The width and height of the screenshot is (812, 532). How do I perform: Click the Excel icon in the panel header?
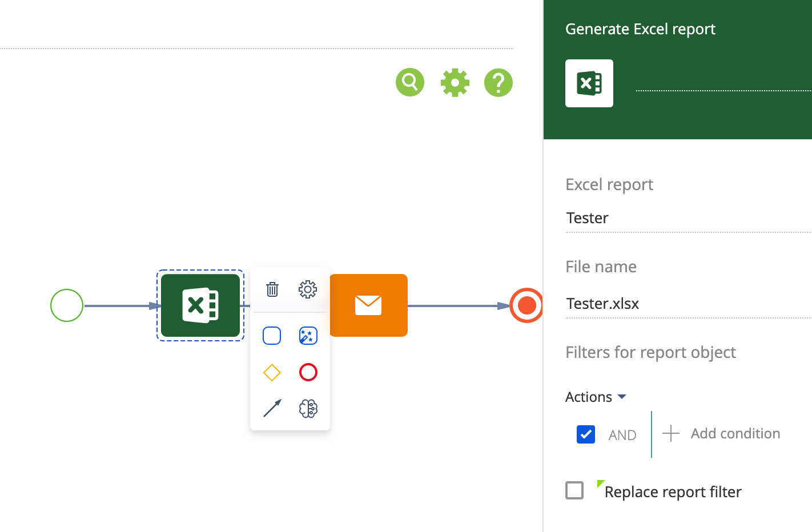click(589, 83)
